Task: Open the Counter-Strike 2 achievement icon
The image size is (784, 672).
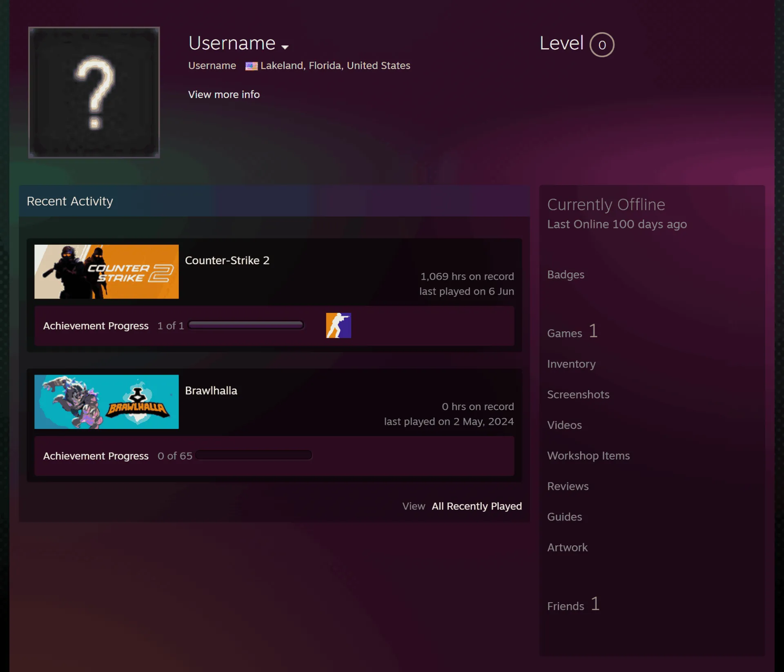Action: (339, 325)
